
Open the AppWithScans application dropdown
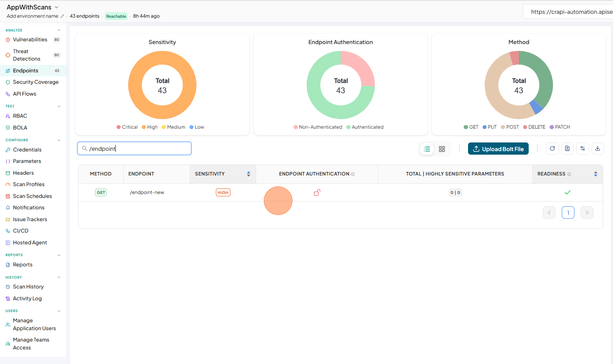click(33, 7)
